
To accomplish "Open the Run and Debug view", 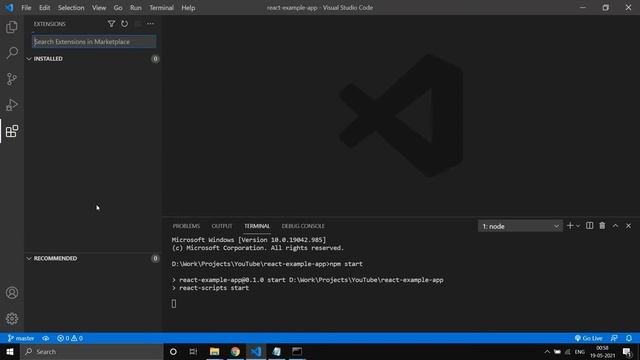I will 12,105.
